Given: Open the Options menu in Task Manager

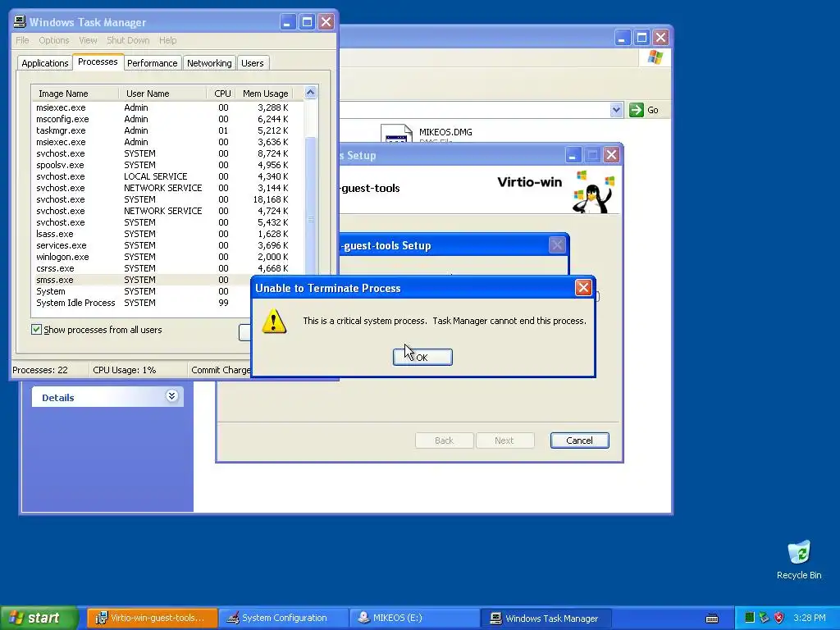Looking at the screenshot, I should point(53,40).
